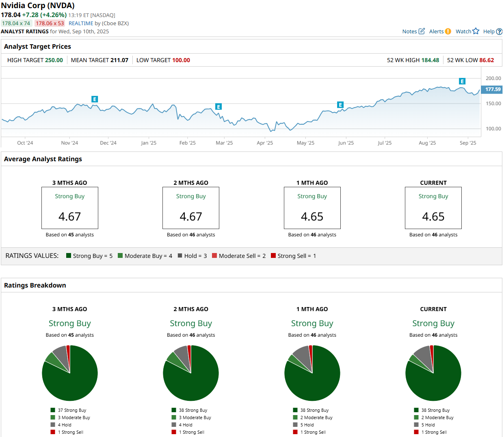Image resolution: width=504 pixels, height=437 pixels.
Task: Click the Hold = 3 legend swatch
Action: pyautogui.click(x=180, y=255)
